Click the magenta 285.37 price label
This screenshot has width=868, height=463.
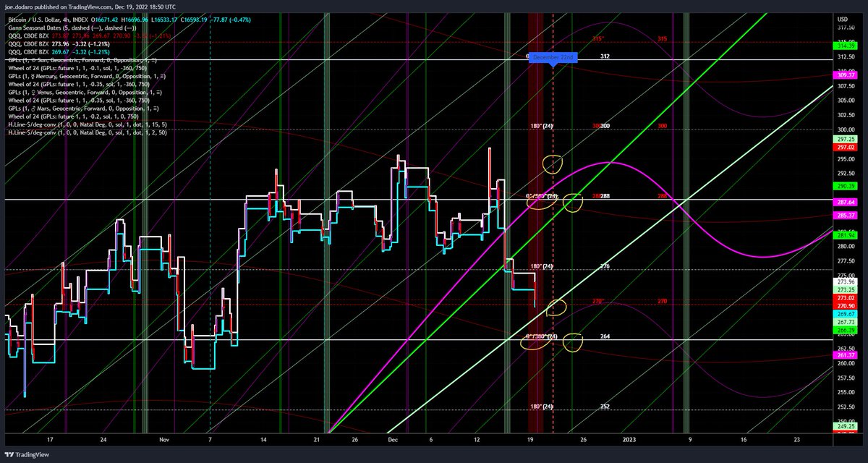click(x=846, y=215)
